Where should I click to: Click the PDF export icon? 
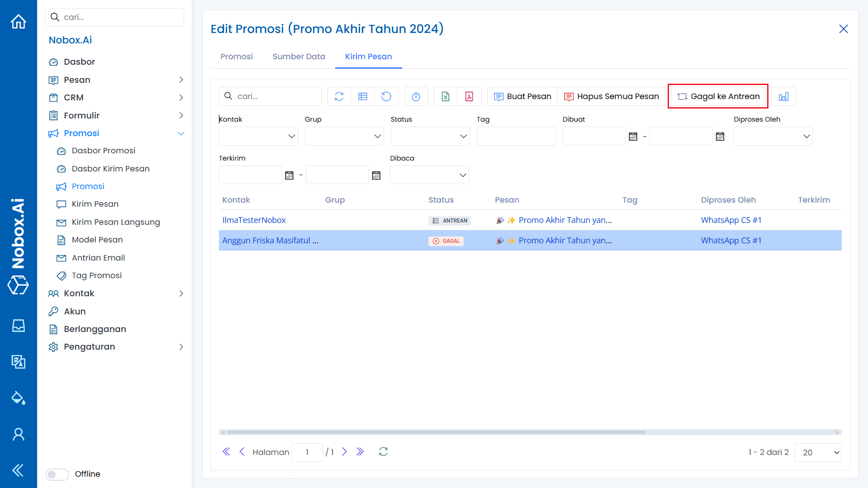coord(469,96)
